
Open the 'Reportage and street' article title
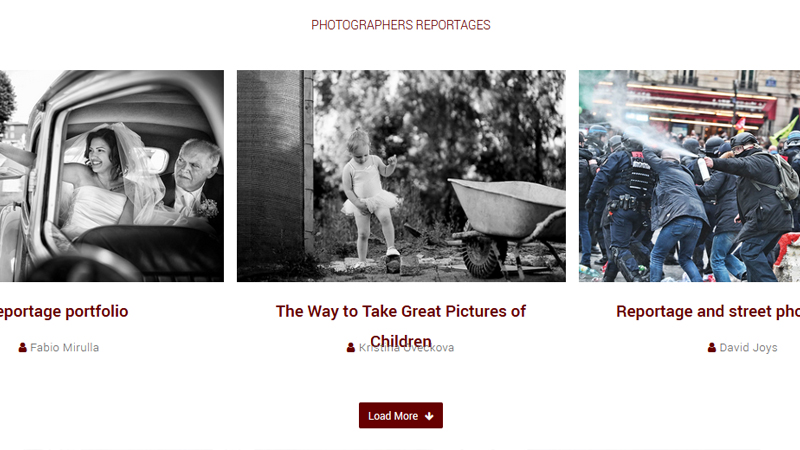click(x=708, y=311)
